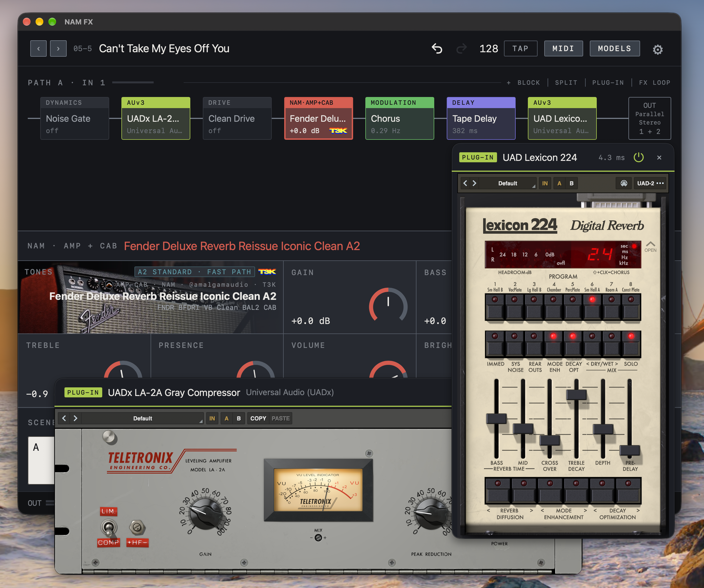Open Lexicon Default preset dropdown
This screenshot has width=704, height=588.
point(508,183)
